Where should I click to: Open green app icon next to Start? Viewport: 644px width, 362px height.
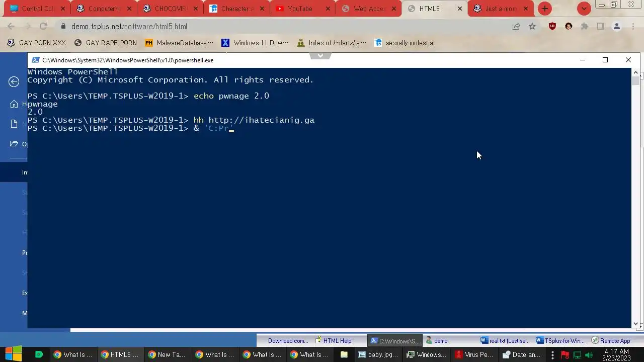39,354
